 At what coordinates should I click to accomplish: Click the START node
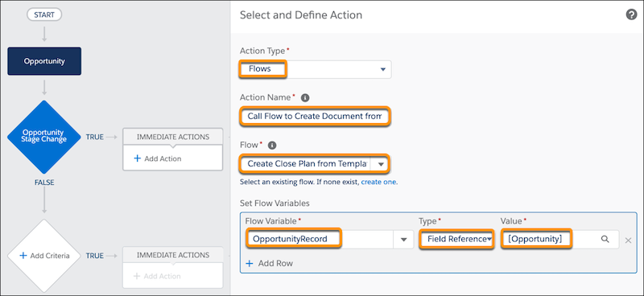pyautogui.click(x=44, y=14)
